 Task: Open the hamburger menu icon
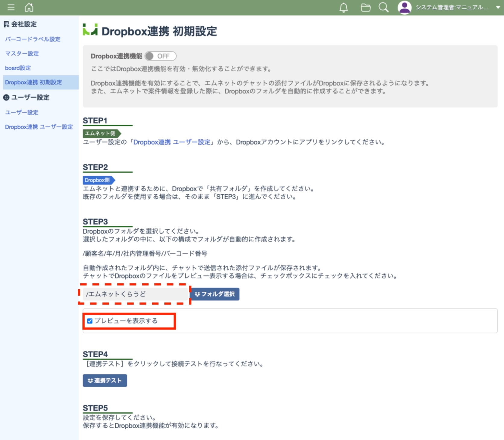(x=11, y=7)
